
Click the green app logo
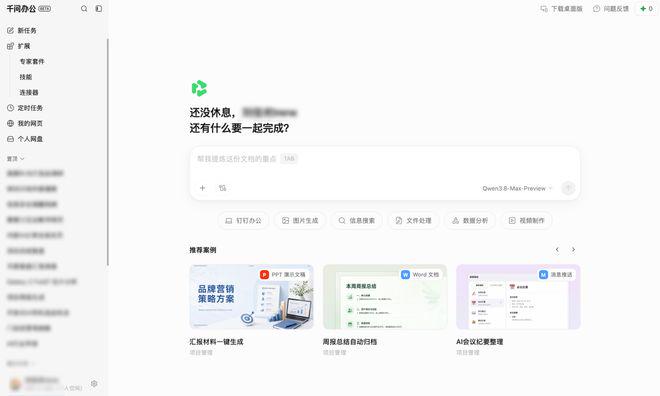click(199, 88)
